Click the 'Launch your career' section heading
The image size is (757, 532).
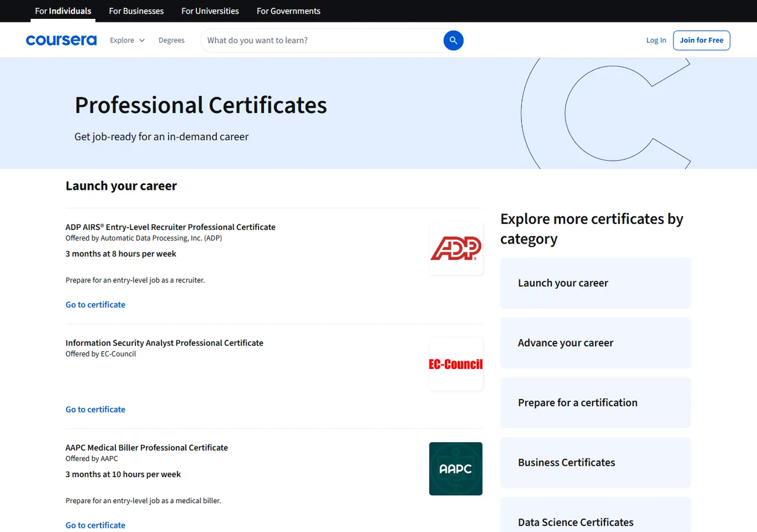coord(121,186)
